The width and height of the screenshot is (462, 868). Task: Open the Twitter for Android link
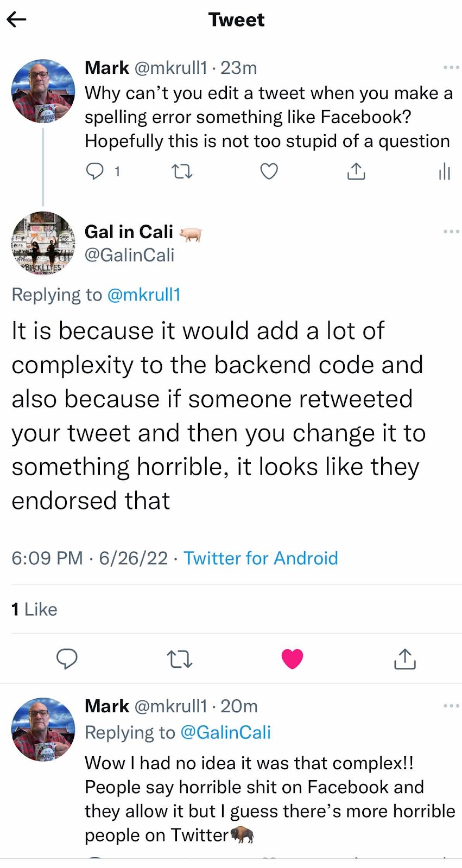(x=261, y=558)
